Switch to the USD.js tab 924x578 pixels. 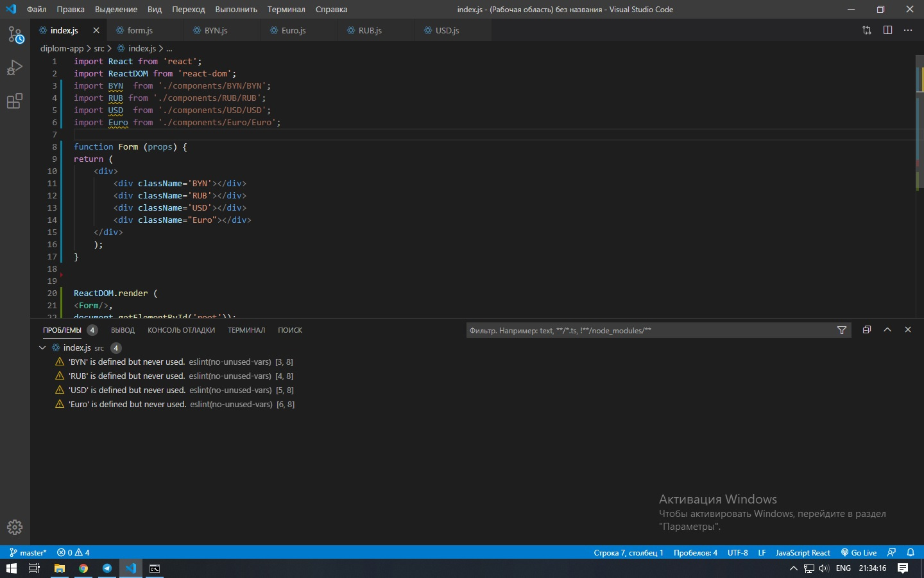(x=453, y=30)
